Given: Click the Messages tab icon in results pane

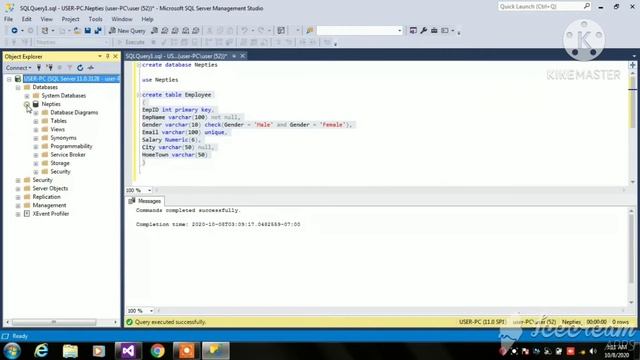Looking at the screenshot, I should click(131, 201).
